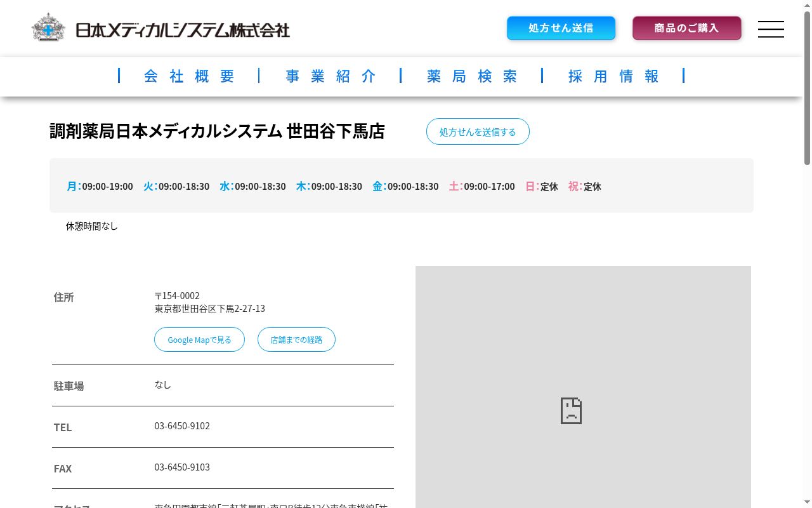Click the postal code 〒154-0002
Image resolution: width=812 pixels, height=508 pixels.
tap(177, 296)
